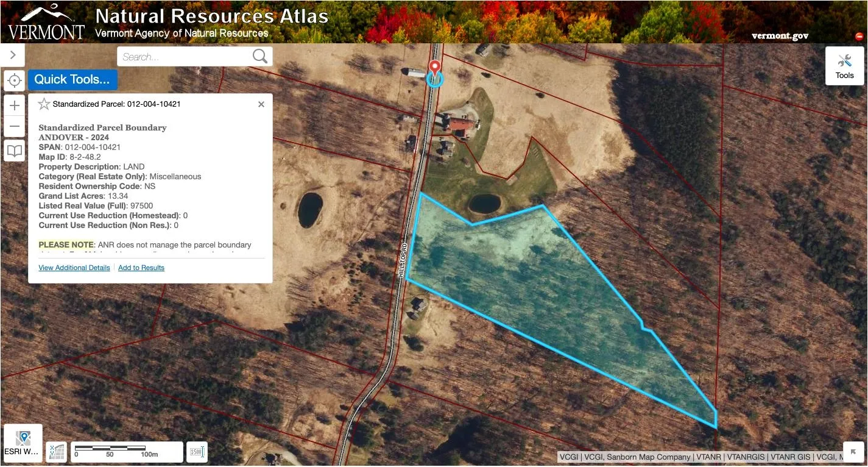Zoom in with the plus button
Screen dimensions: 868x467
click(15, 105)
